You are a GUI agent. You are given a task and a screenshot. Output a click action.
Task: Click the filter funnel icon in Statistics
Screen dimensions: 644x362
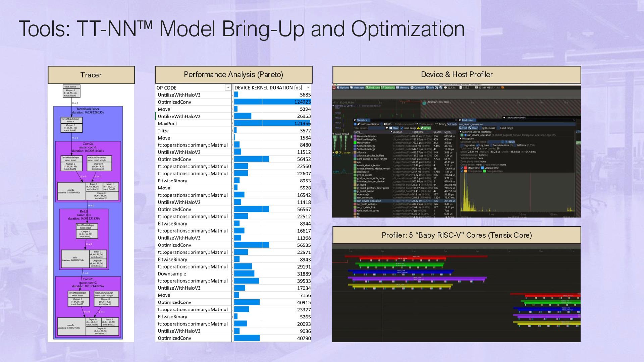pos(387,128)
